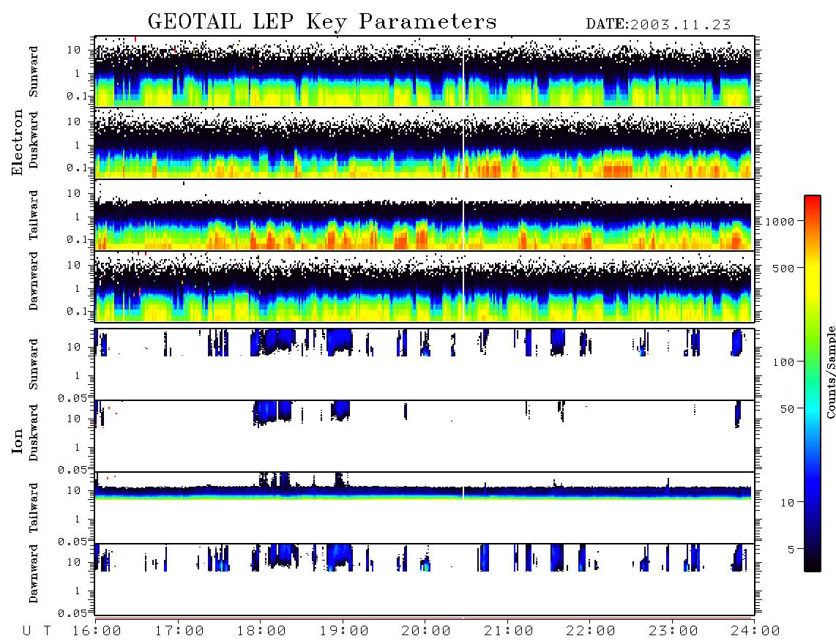Click the Ion "Sunward" axis label
The height and width of the screenshot is (644, 836).
(34, 364)
